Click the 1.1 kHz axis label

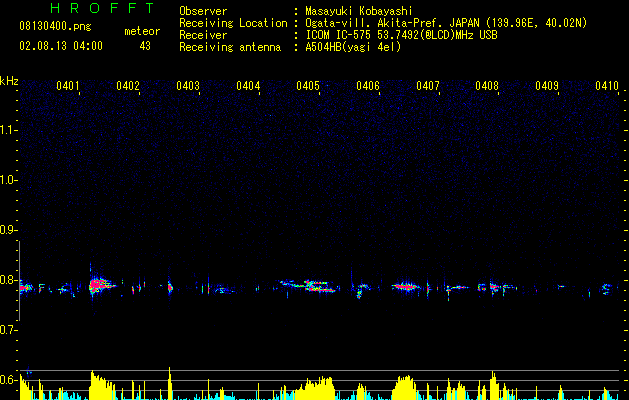pyautogui.click(x=8, y=130)
